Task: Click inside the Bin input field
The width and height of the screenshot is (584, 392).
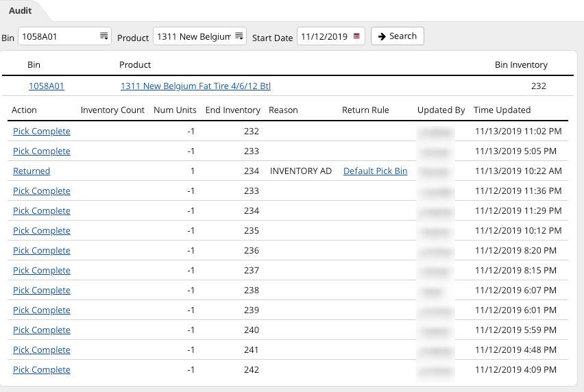Action: [x=58, y=36]
